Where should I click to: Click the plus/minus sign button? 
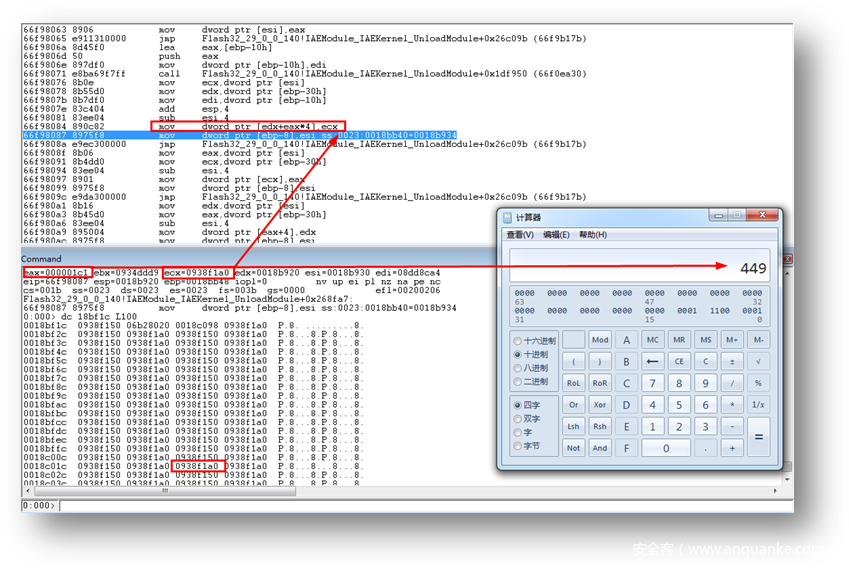click(x=732, y=361)
